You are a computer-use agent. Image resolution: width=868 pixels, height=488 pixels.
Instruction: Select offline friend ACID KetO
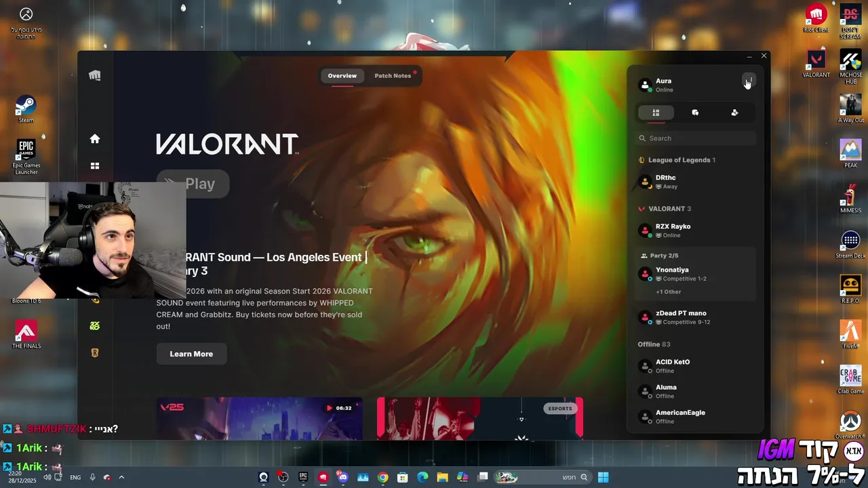696,366
